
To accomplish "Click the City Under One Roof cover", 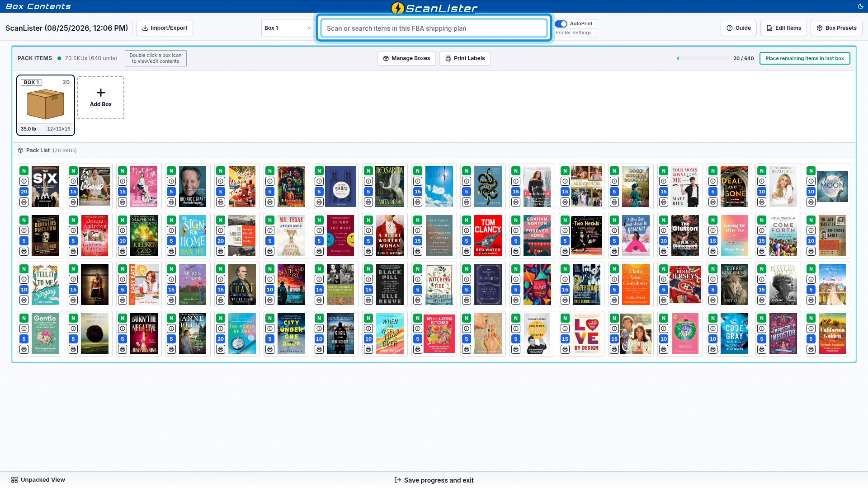I will [291, 333].
